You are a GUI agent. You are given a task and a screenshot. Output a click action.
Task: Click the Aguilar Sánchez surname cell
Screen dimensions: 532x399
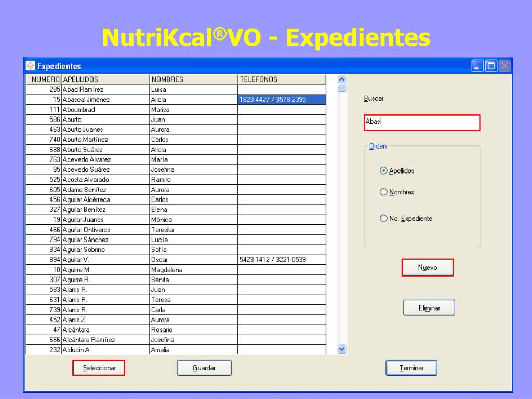click(105, 240)
